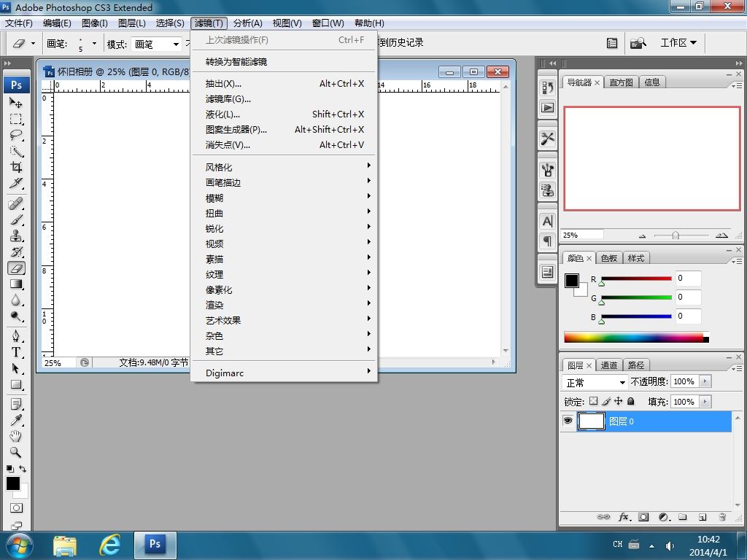Select the Eraser tool in toolbox
The width and height of the screenshot is (747, 560).
[16, 268]
